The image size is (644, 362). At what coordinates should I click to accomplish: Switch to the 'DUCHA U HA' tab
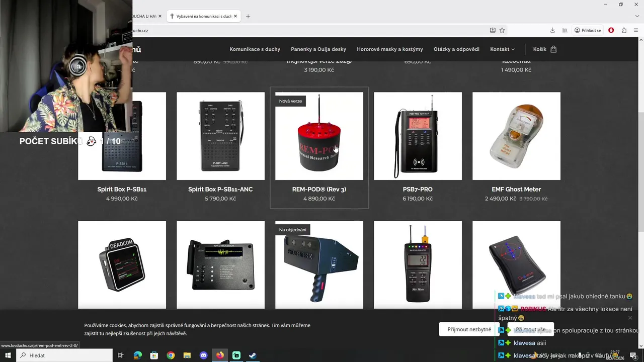(147, 16)
